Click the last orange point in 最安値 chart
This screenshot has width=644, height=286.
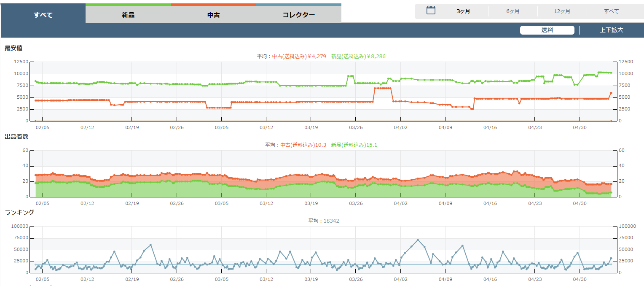click(x=611, y=93)
